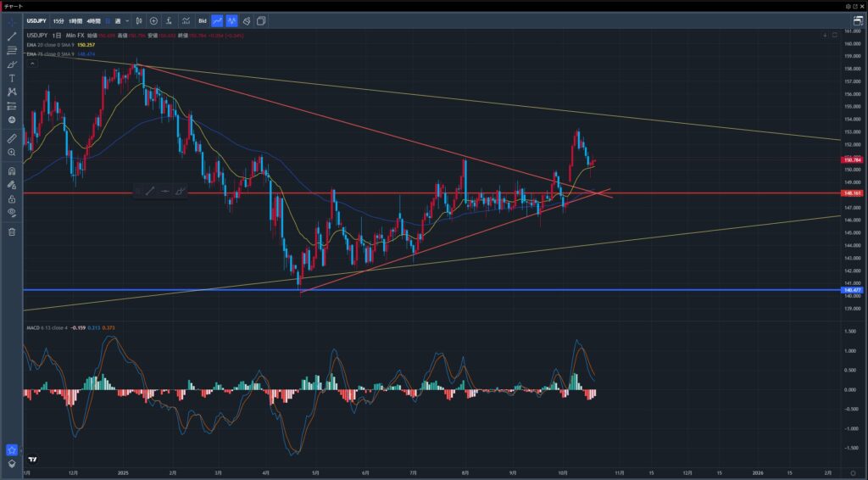Select the trend line drawing tool

click(x=12, y=36)
